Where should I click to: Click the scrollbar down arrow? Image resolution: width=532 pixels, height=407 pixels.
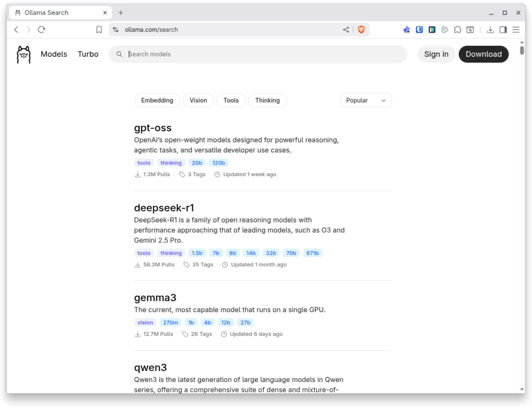click(x=522, y=389)
